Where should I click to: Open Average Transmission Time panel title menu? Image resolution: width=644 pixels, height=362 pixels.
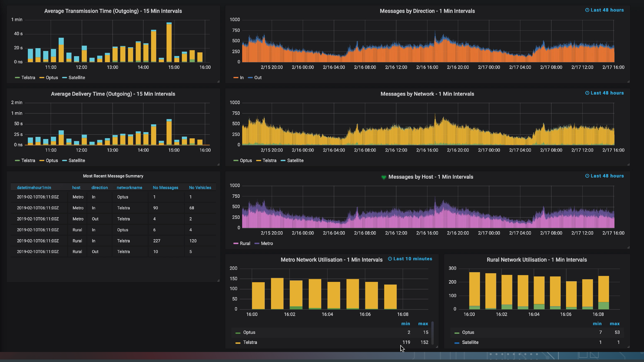(x=113, y=11)
